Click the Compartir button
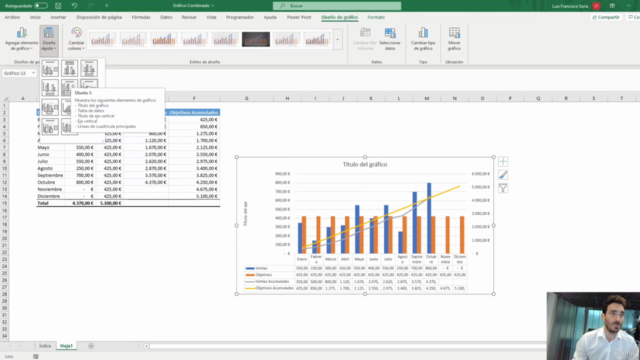 tap(606, 17)
